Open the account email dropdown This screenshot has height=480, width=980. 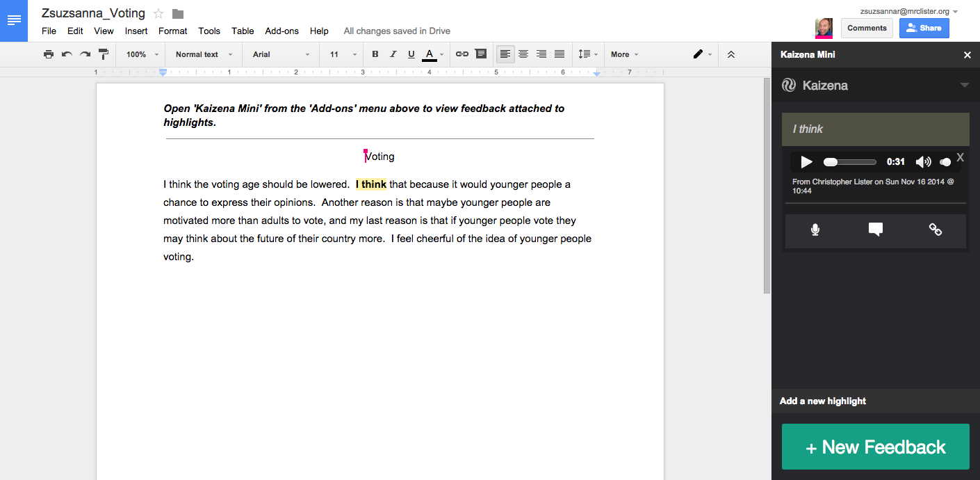(x=909, y=11)
